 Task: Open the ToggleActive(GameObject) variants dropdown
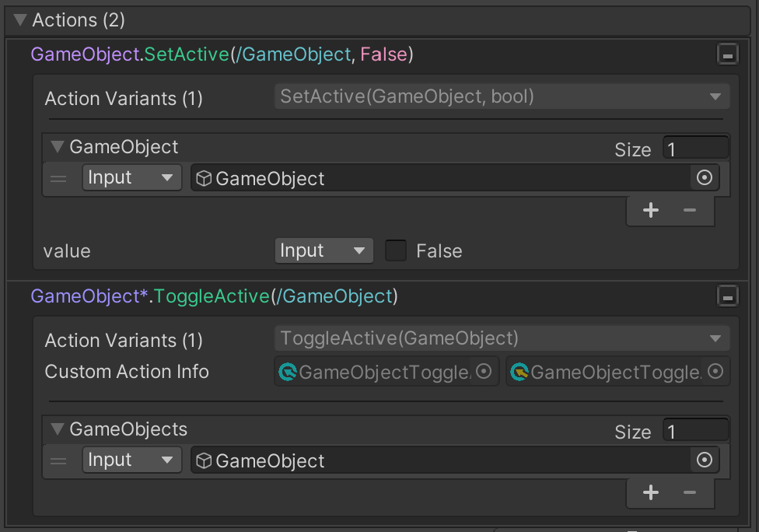coord(502,338)
